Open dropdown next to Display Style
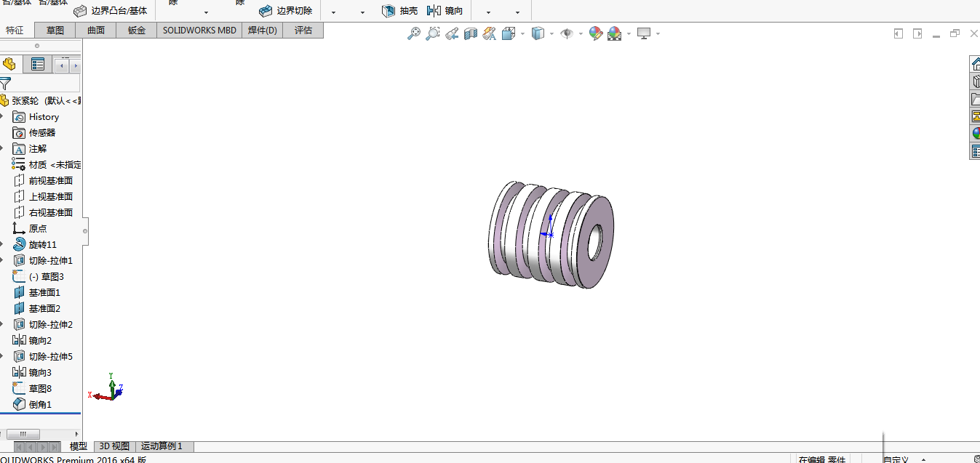The height and width of the screenshot is (463, 980). tap(551, 34)
